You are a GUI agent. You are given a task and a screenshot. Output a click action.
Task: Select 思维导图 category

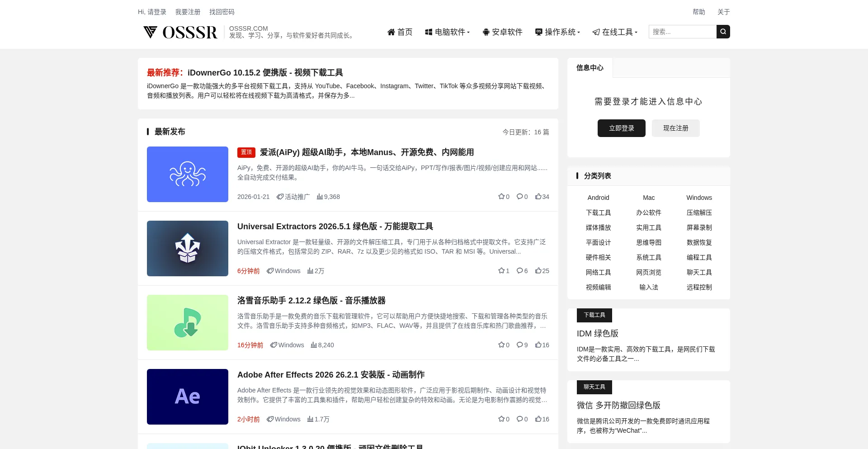pyautogui.click(x=649, y=242)
